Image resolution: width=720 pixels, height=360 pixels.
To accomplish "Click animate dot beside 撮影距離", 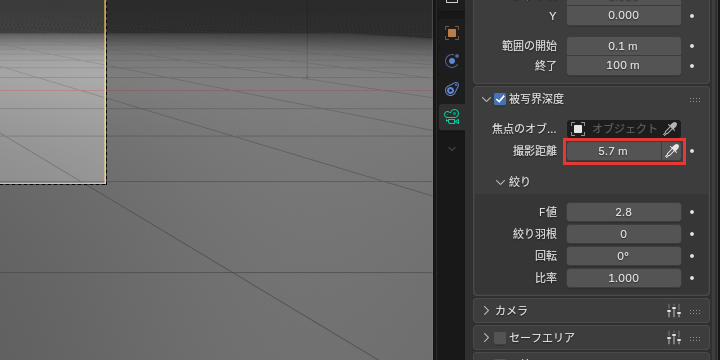I will [692, 151].
